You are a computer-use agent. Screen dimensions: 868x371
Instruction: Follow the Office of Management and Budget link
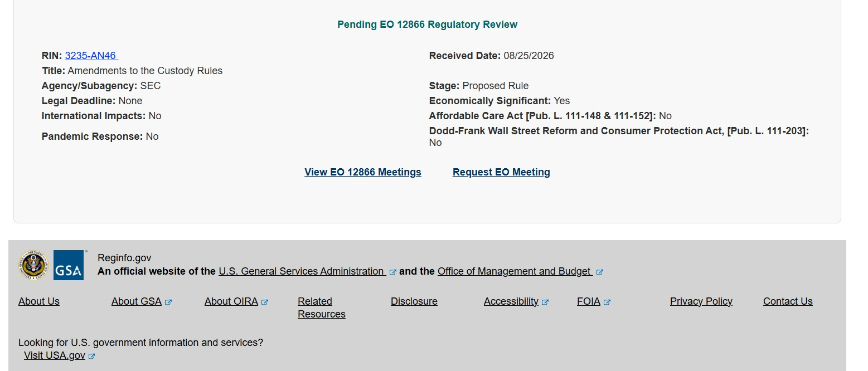(514, 271)
